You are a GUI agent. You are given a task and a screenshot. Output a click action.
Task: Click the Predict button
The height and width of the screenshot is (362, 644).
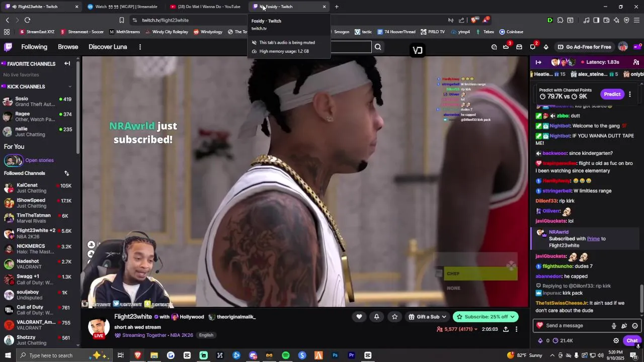tap(612, 94)
